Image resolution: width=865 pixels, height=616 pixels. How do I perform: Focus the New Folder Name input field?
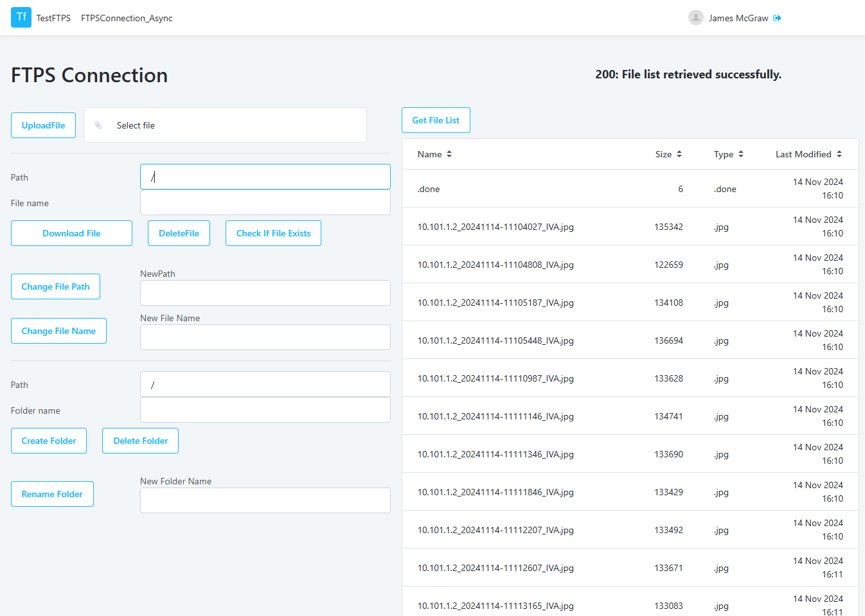tap(265, 500)
